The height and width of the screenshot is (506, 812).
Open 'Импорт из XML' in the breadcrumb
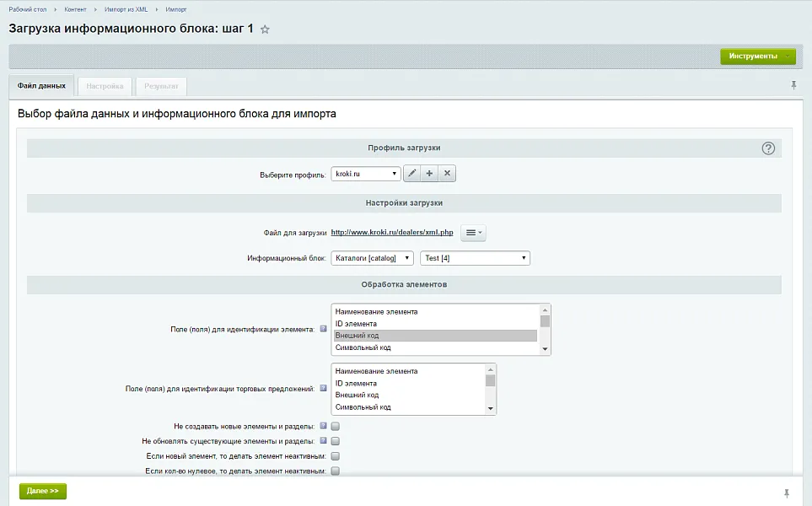126,10
